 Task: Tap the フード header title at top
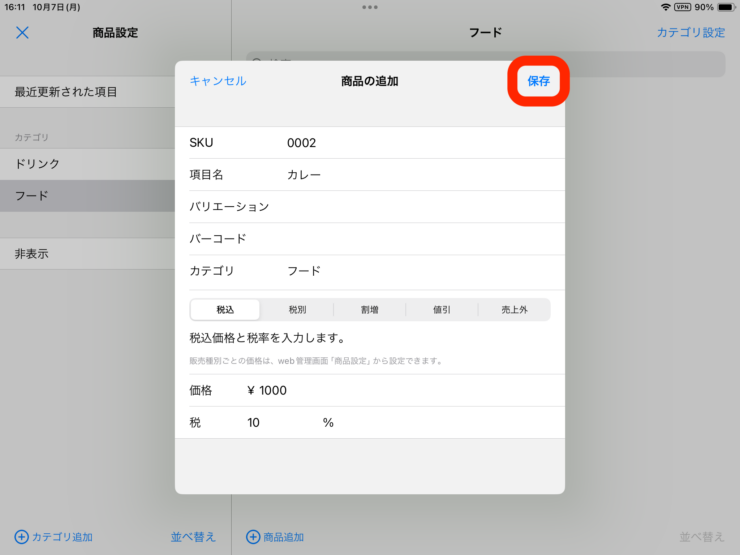pyautogui.click(x=485, y=33)
